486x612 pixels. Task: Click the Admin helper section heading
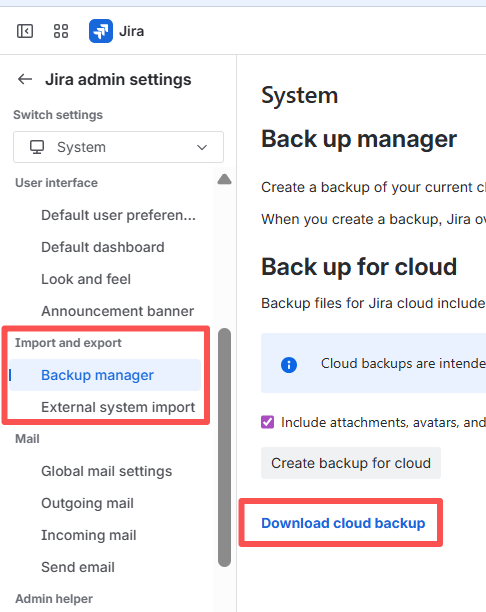point(54,599)
